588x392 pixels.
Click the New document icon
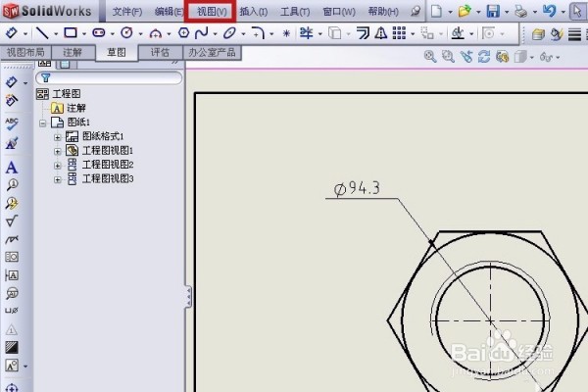[x=436, y=11]
